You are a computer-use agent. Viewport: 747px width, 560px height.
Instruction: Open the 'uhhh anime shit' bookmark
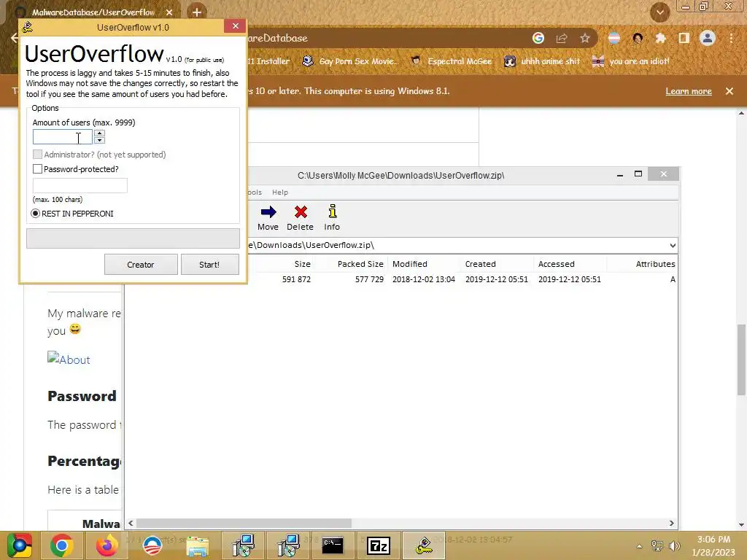tap(542, 61)
